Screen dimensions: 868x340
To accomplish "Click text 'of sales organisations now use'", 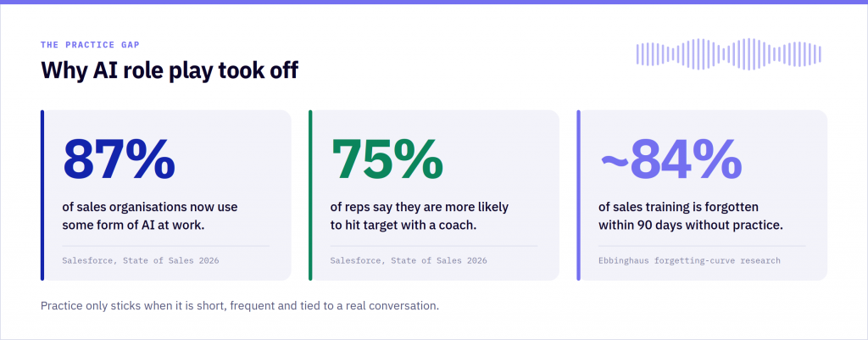I will pos(150,208).
